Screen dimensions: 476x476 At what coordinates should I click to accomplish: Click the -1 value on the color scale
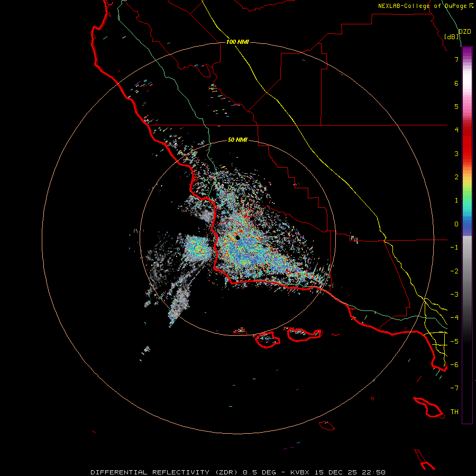[454, 248]
